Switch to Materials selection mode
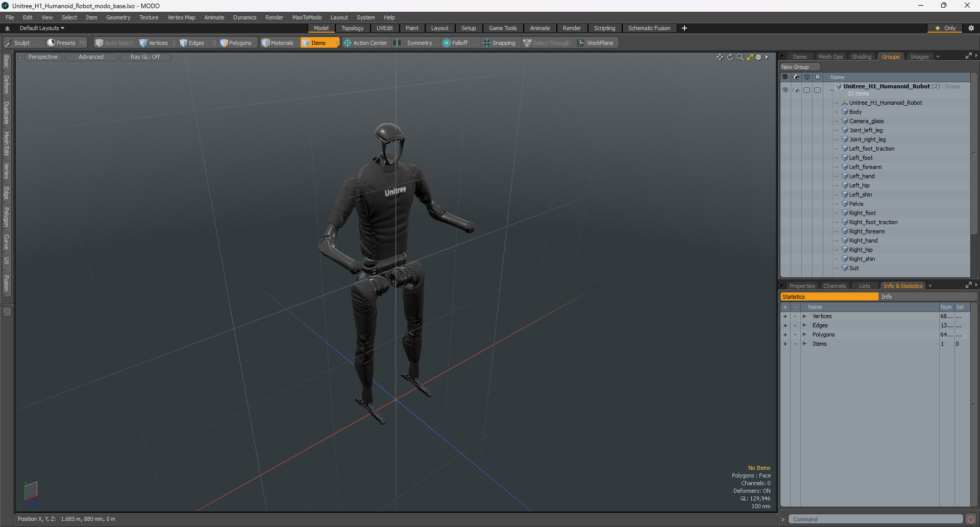Viewport: 980px width, 527px height. [x=278, y=43]
